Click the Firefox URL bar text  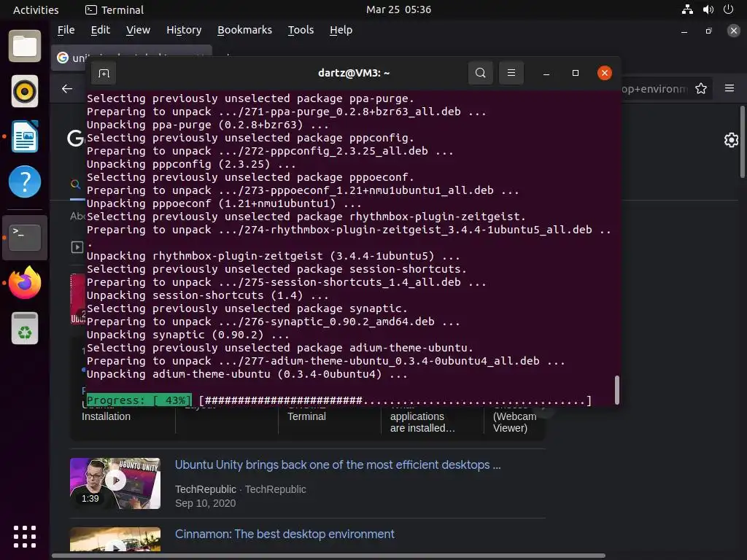654,89
